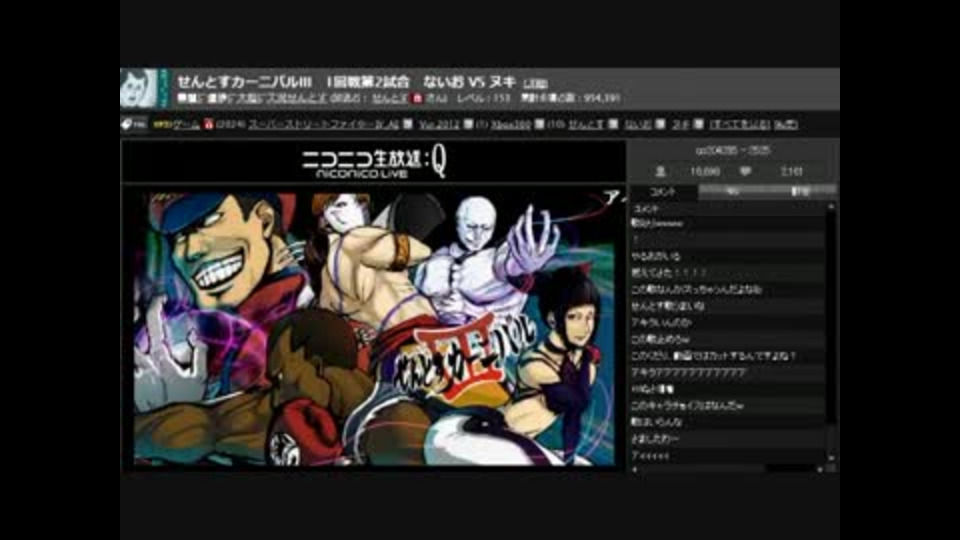Click dictionary icon after Ver.2012 tag
Viewport: 960px width, 540px height.
[x=468, y=124]
